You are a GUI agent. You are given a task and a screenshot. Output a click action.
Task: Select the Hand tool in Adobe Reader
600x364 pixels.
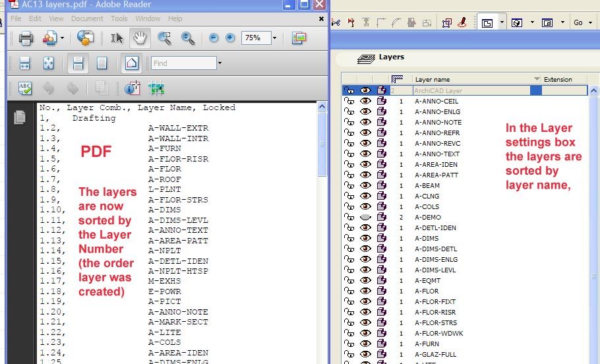[140, 38]
